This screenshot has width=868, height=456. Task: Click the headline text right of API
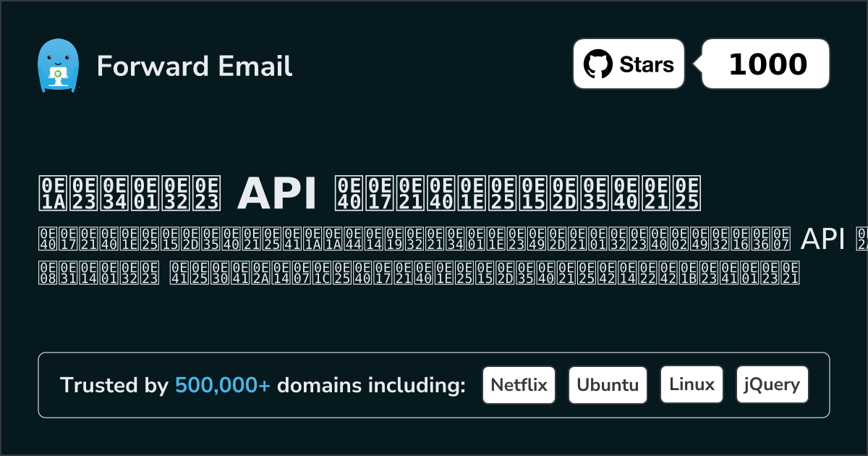[x=517, y=193]
